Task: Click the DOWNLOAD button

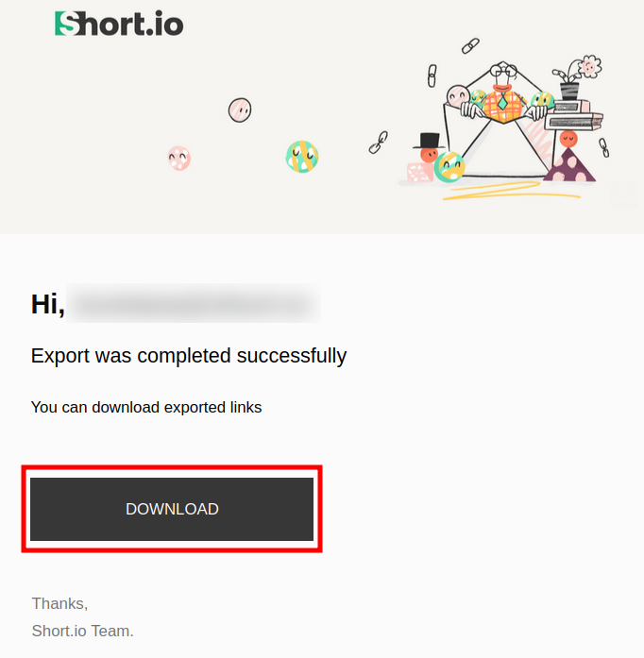Action: pyautogui.click(x=172, y=509)
